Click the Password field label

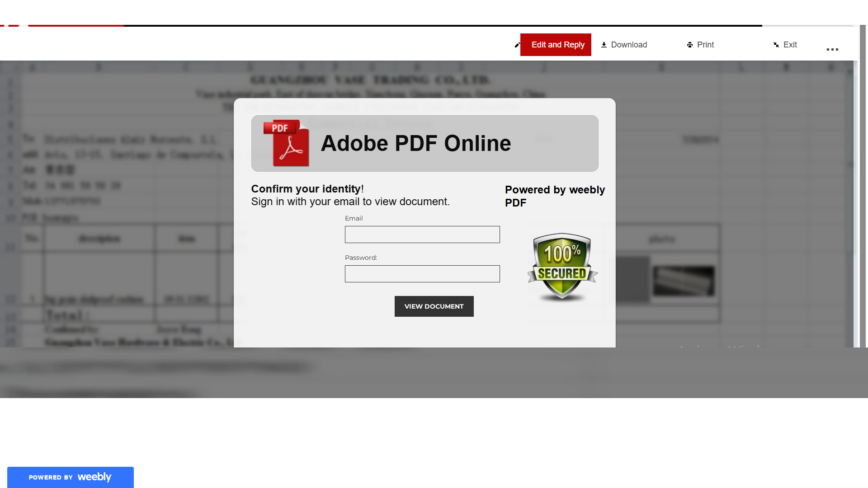(361, 258)
